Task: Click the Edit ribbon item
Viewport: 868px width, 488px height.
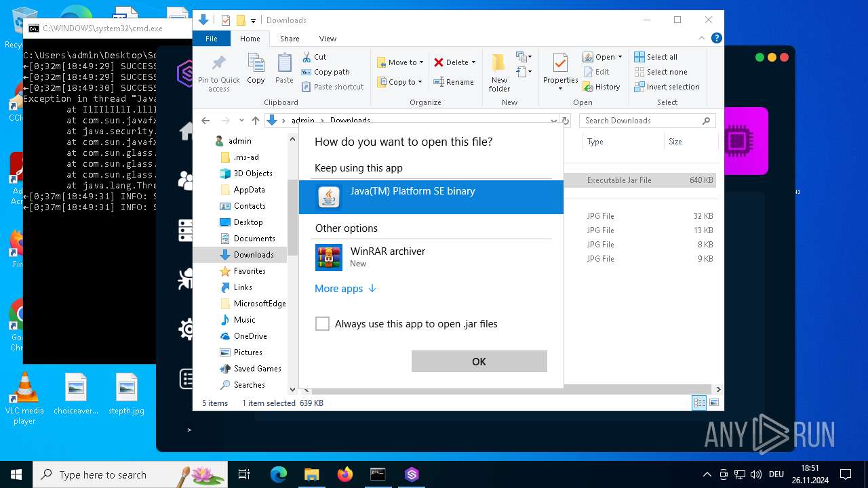Action: pos(595,72)
